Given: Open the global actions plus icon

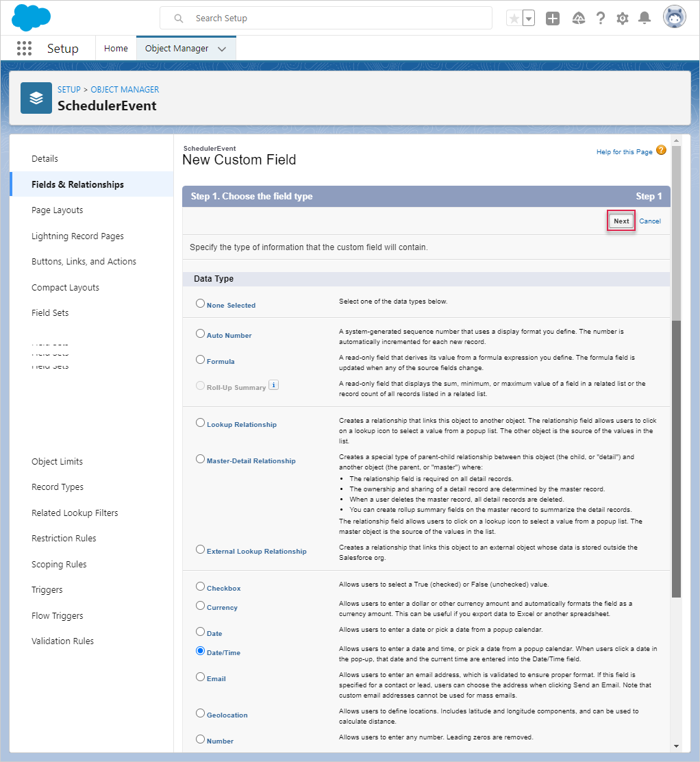Looking at the screenshot, I should point(553,19).
